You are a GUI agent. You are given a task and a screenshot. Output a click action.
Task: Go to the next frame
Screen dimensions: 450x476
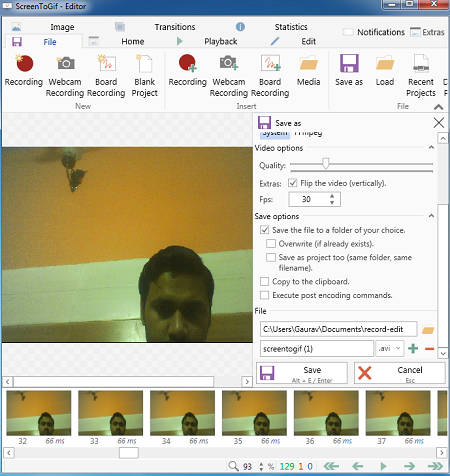(x=409, y=466)
